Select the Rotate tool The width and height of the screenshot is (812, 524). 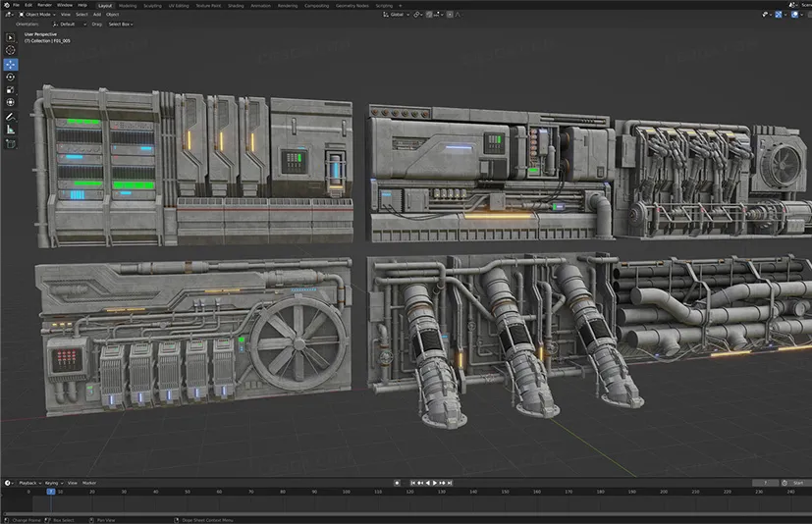(11, 78)
